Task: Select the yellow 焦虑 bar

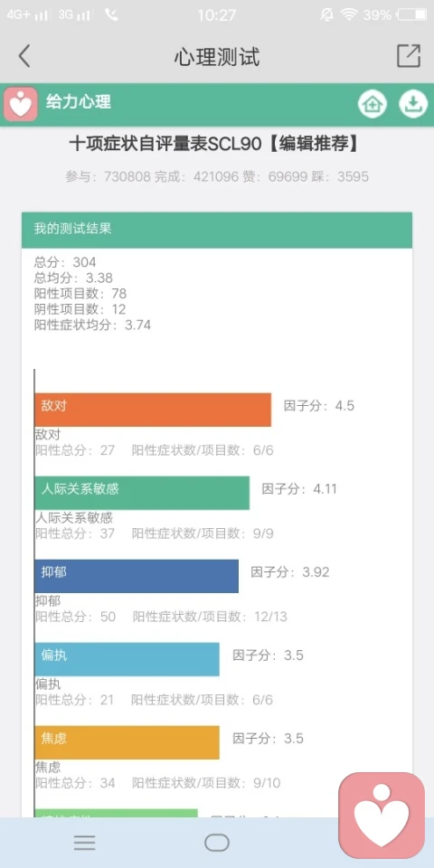Action: click(x=127, y=742)
